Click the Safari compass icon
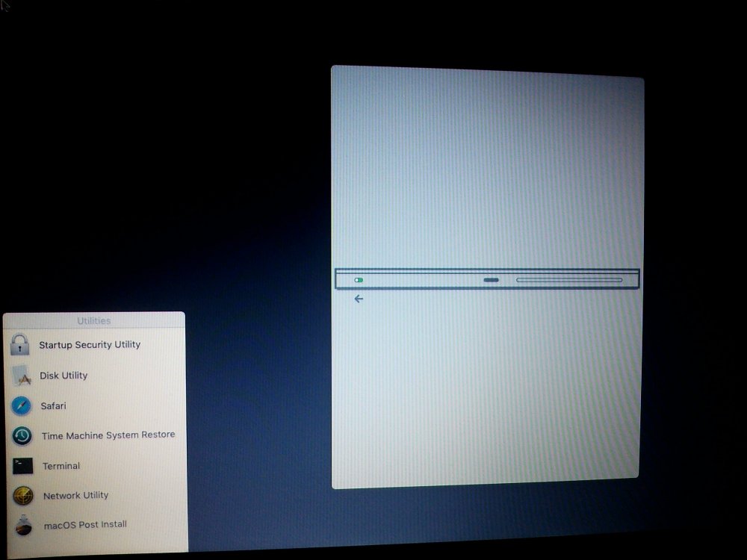This screenshot has height=560, width=747. click(22, 406)
